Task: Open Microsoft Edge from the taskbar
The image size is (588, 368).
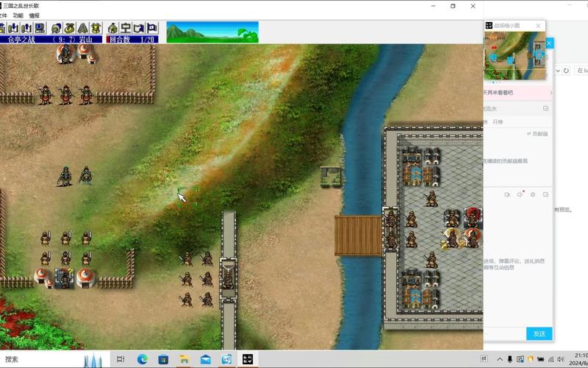Action: click(142, 359)
